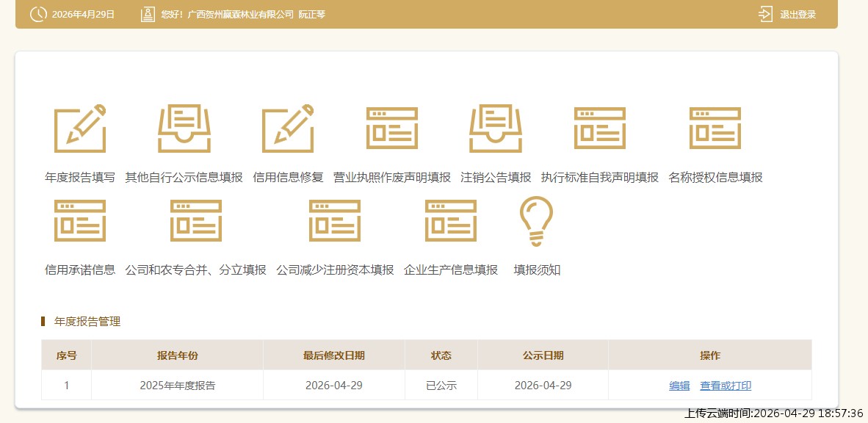Open the 信用信息修复 icon
The image size is (868, 423).
point(288,129)
